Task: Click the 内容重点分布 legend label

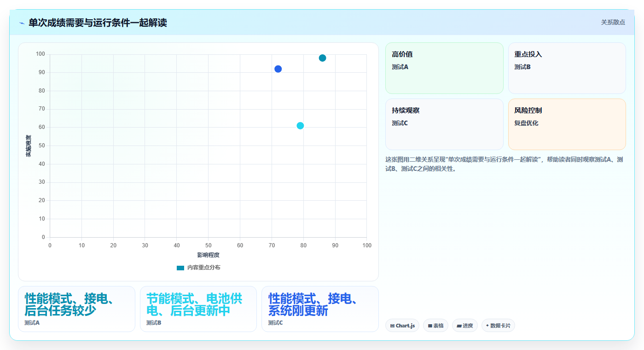Action: coord(203,268)
